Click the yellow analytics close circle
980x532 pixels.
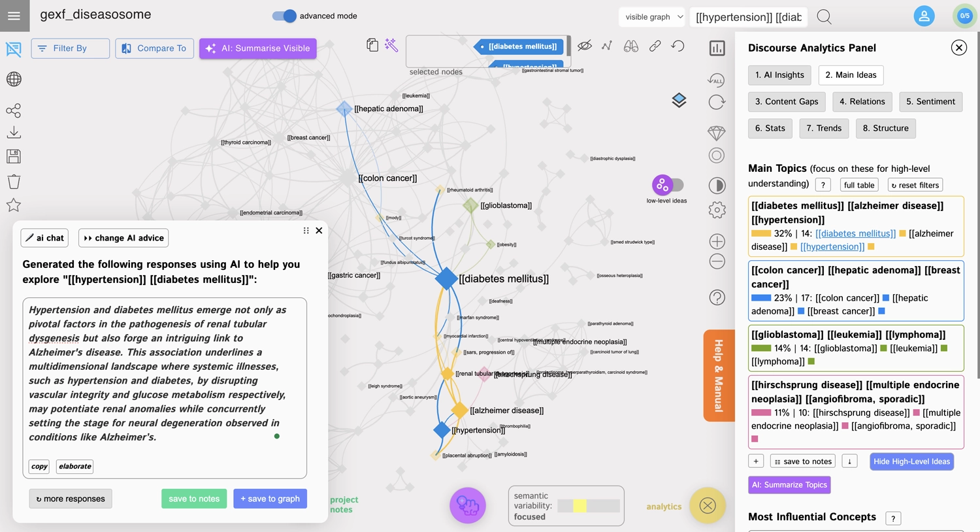[708, 505]
